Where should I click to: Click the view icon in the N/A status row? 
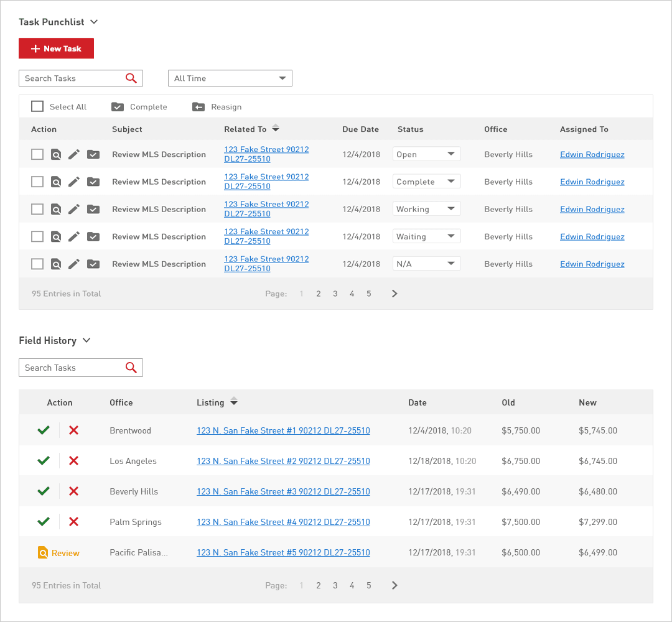(x=56, y=264)
